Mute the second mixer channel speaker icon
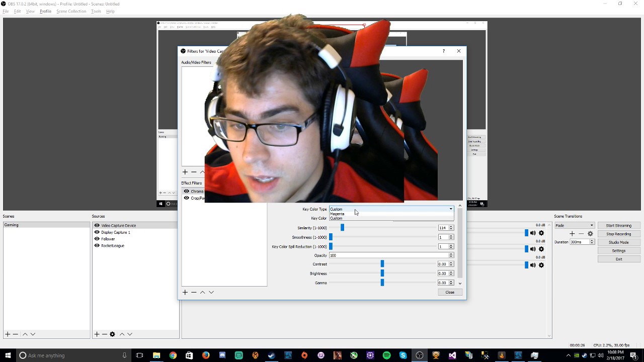This screenshot has height=362, width=644. tap(533, 249)
